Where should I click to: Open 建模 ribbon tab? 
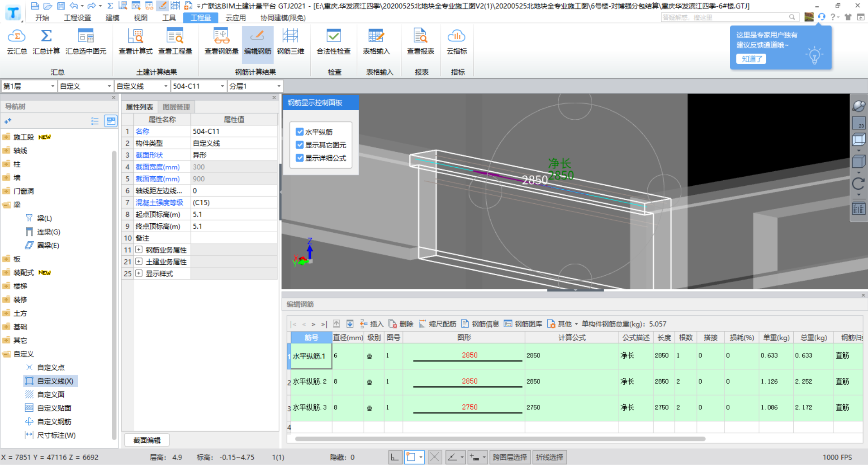[112, 18]
